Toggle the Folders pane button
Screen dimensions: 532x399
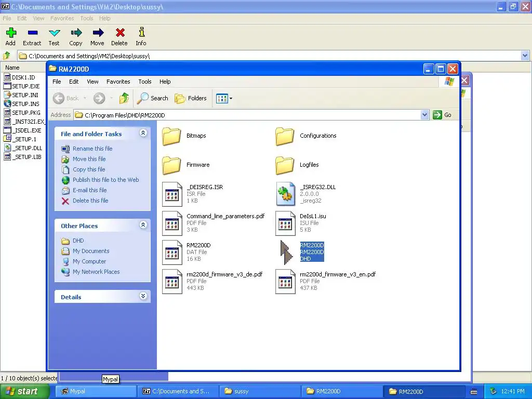pyautogui.click(x=191, y=98)
